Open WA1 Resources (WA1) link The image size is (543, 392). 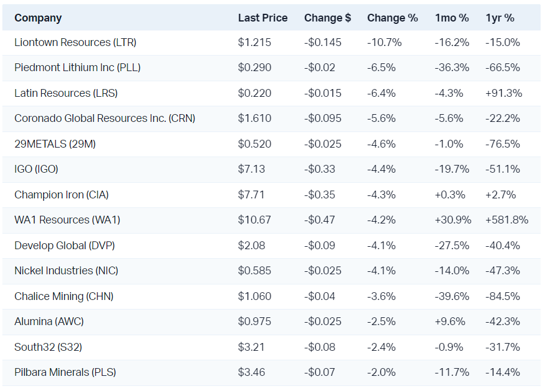tap(67, 220)
